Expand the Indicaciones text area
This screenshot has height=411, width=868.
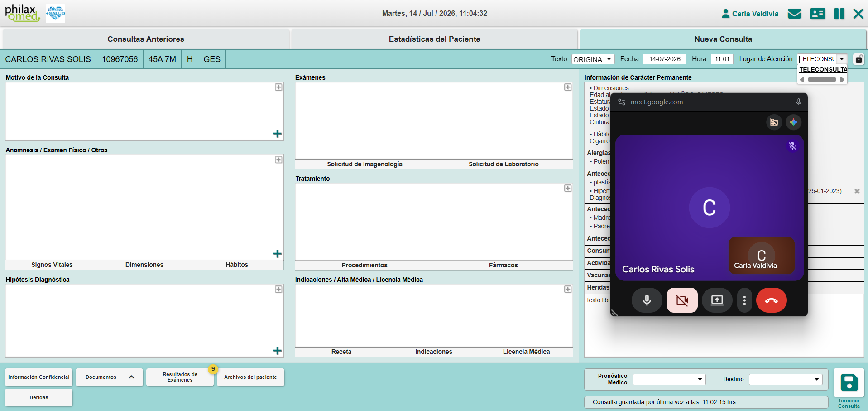[x=568, y=289]
